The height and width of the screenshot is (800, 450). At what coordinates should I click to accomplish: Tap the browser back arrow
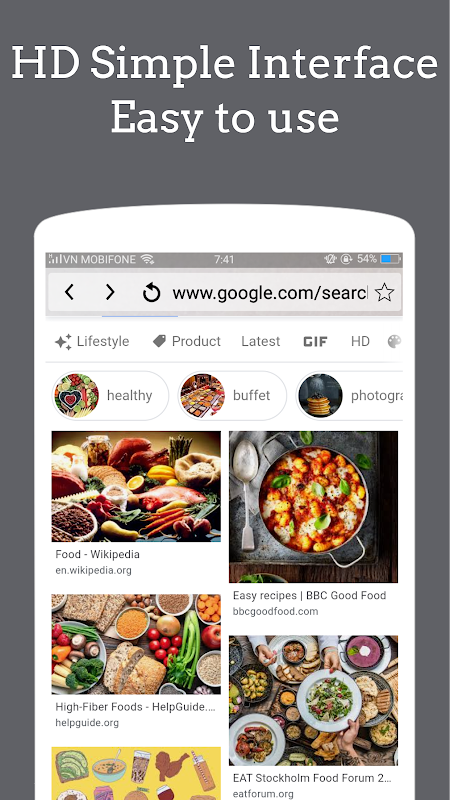point(69,292)
